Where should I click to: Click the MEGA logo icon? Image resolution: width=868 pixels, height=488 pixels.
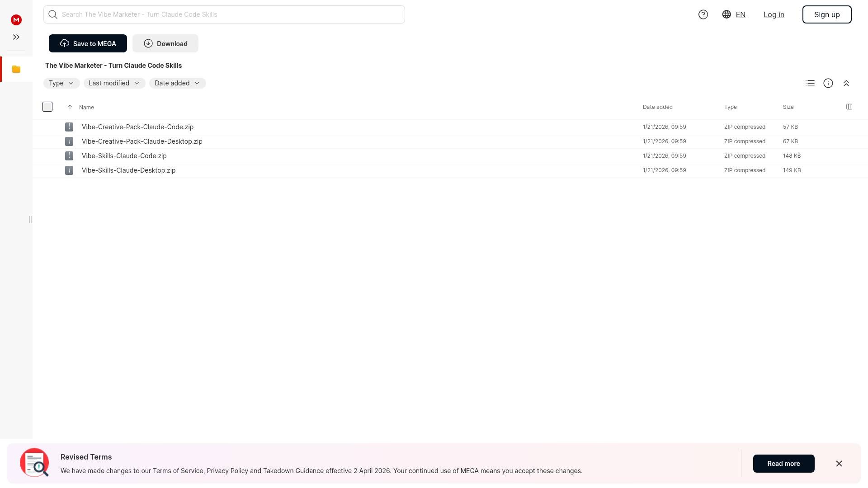pyautogui.click(x=16, y=20)
